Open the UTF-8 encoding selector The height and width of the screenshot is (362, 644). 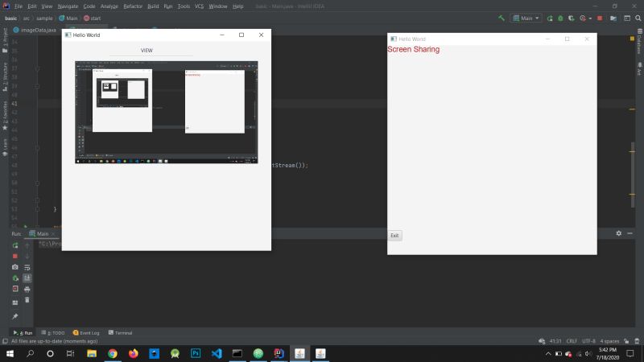point(588,341)
